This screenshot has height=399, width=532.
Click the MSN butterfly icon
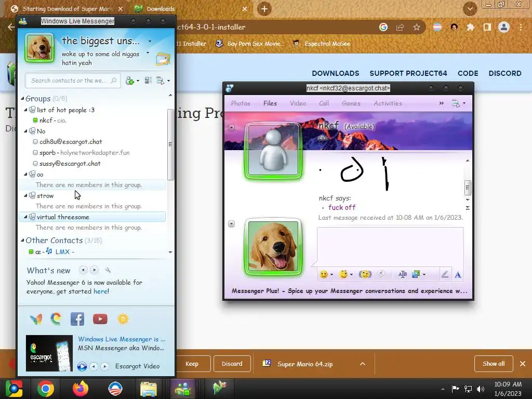click(36, 319)
